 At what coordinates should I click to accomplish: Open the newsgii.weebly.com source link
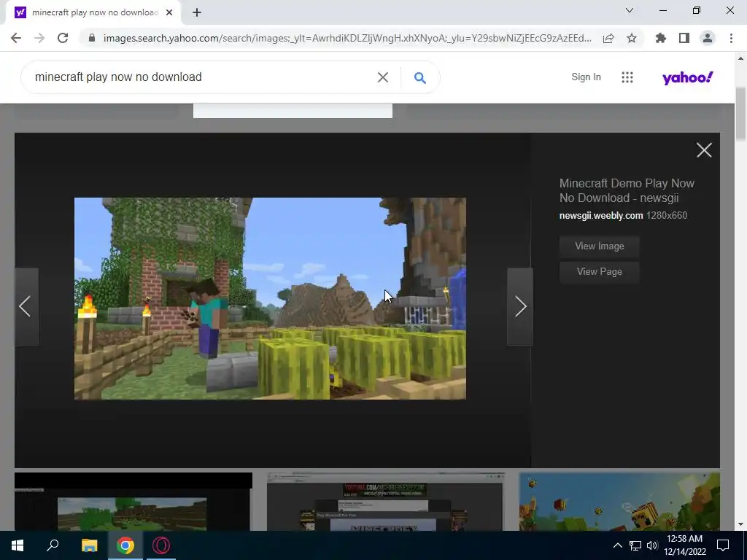tap(601, 216)
